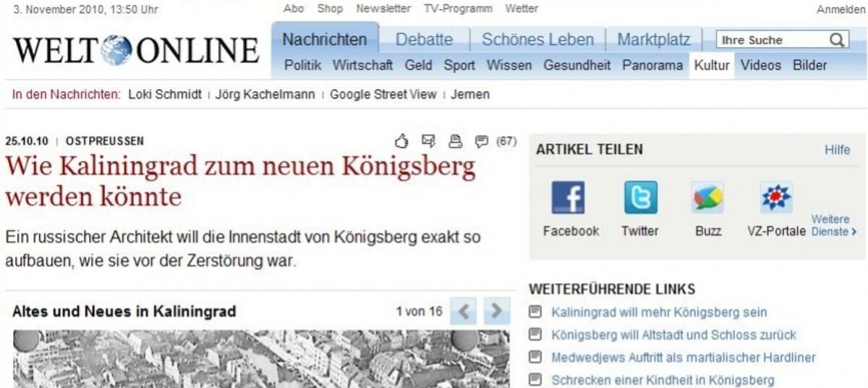Click the print article icon

coord(455,140)
